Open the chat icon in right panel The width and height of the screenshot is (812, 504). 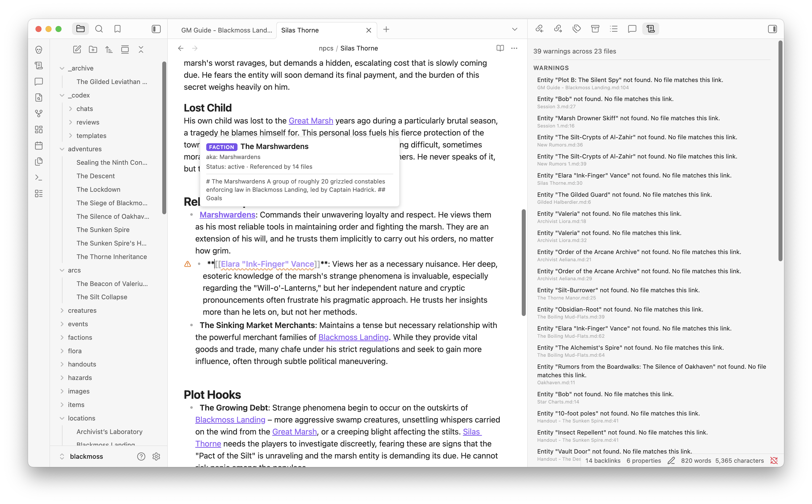632,29
